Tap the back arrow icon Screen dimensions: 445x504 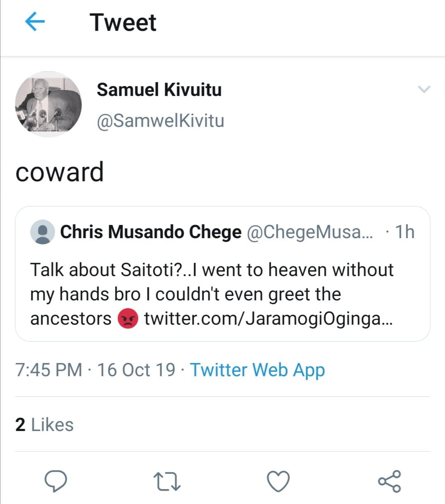pyautogui.click(x=35, y=21)
